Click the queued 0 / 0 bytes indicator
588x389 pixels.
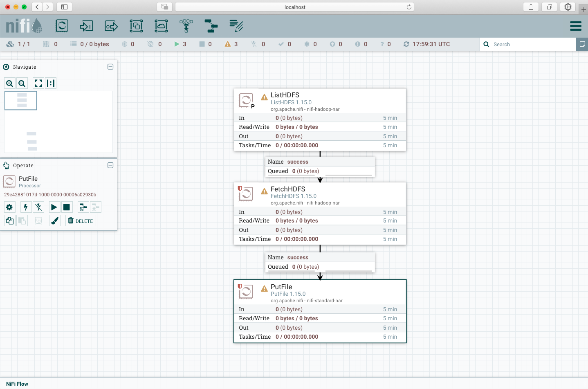90,44
